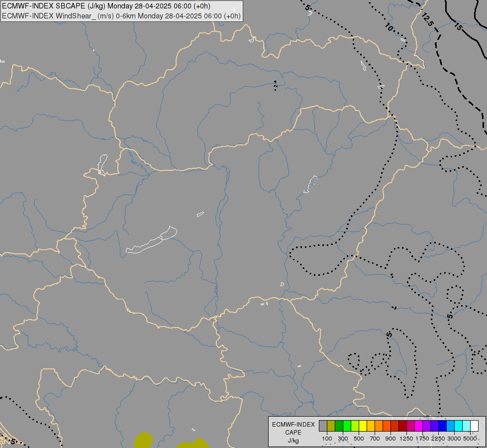The height and width of the screenshot is (448, 487).
Task: Click the orange-red legend swatch
Action: pyautogui.click(x=387, y=426)
